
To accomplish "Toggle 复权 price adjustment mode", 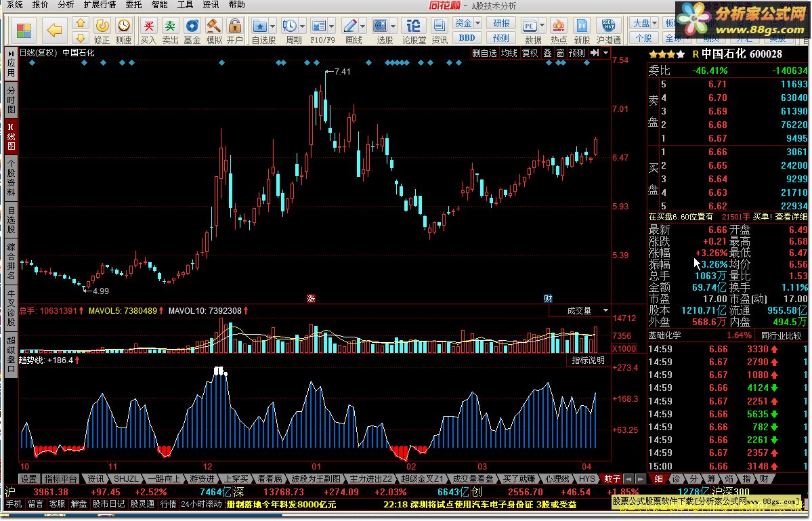I will click(x=530, y=53).
